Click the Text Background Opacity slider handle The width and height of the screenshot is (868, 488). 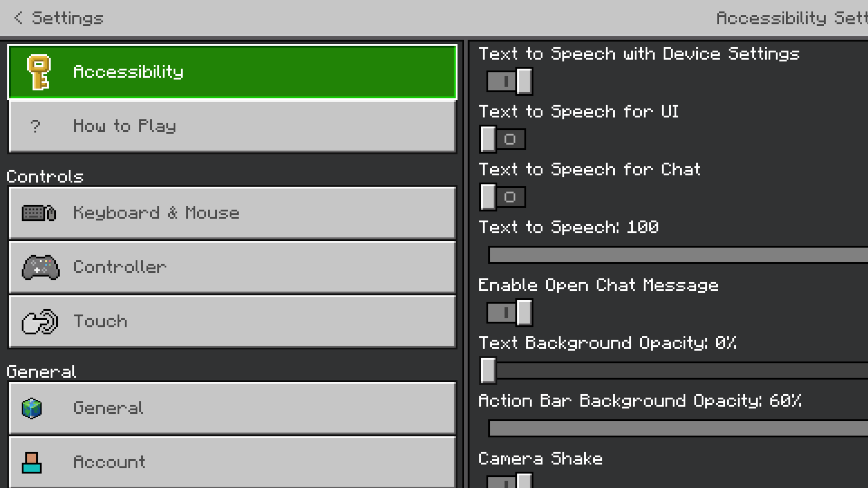pyautogui.click(x=488, y=371)
